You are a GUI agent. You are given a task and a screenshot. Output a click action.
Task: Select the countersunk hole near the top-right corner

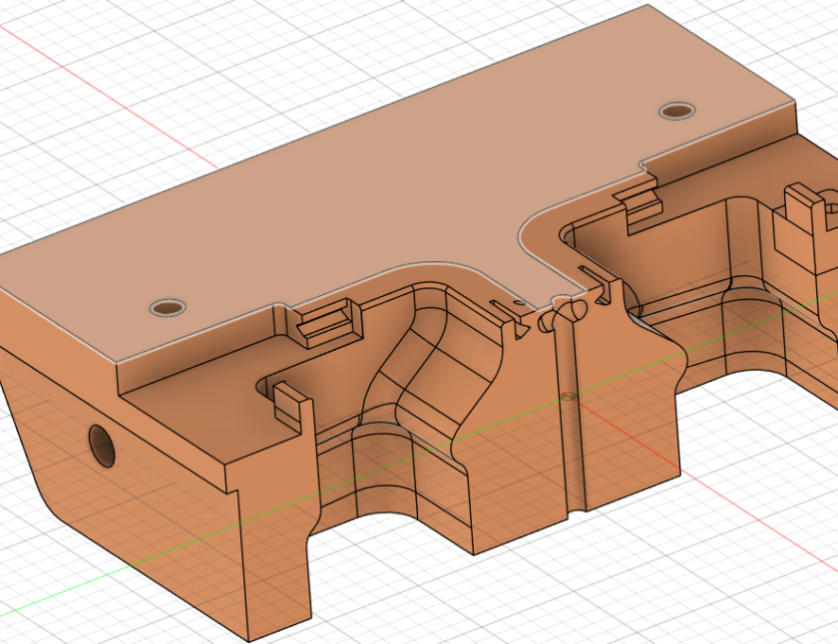pyautogui.click(x=677, y=110)
